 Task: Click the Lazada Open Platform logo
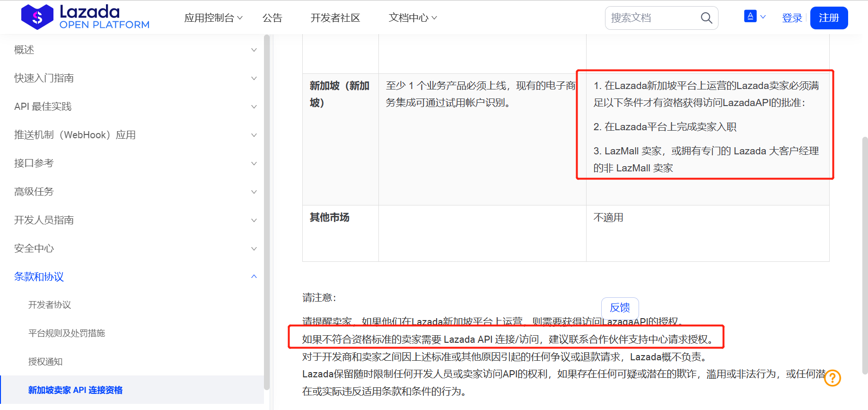coord(85,17)
